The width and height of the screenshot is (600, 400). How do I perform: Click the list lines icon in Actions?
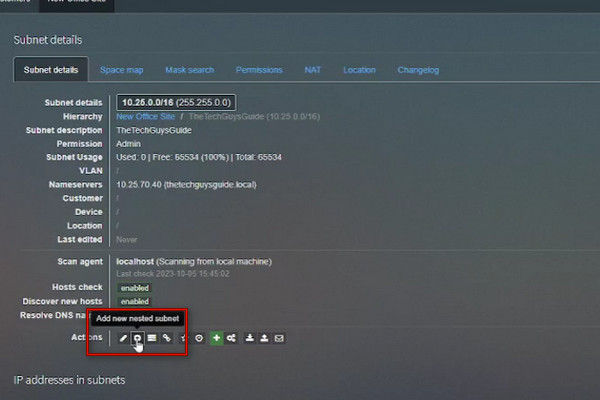click(x=152, y=338)
